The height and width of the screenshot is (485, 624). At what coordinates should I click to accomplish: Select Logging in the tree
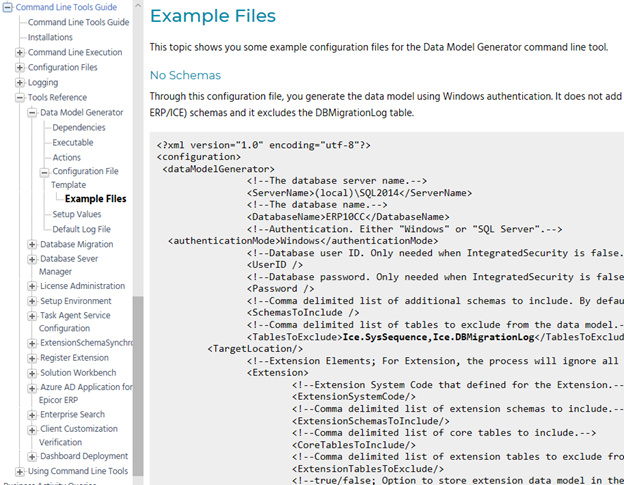point(43,82)
